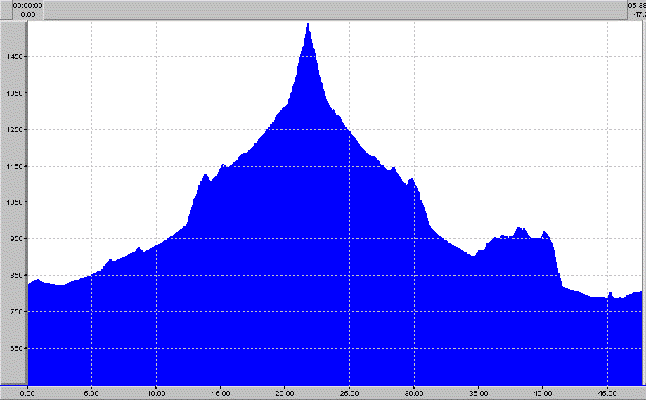
Task: Select the 5.00 mark on the horizontal axis
Action: coord(92,393)
